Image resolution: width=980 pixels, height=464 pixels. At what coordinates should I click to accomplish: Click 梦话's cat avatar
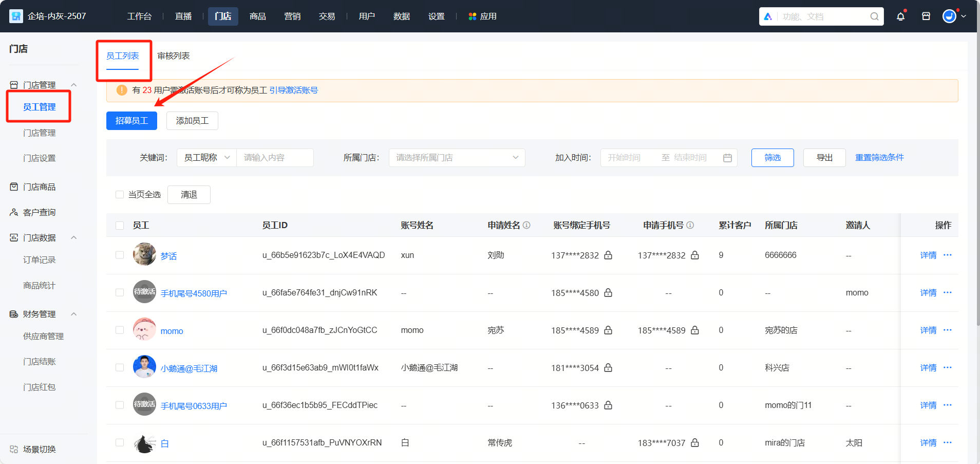pos(144,254)
